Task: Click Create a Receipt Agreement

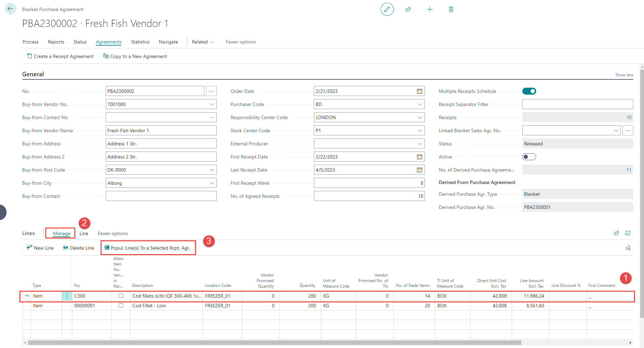Action: tap(60, 56)
